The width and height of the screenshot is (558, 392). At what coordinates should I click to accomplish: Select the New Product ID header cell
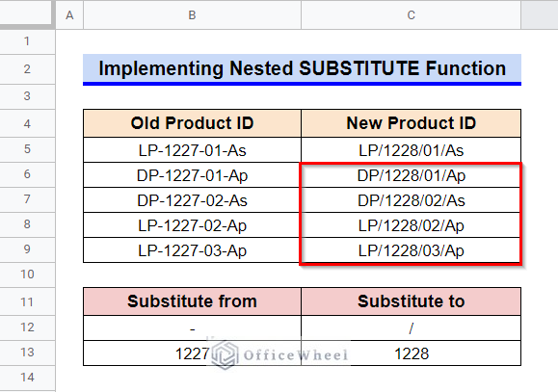[x=411, y=123]
